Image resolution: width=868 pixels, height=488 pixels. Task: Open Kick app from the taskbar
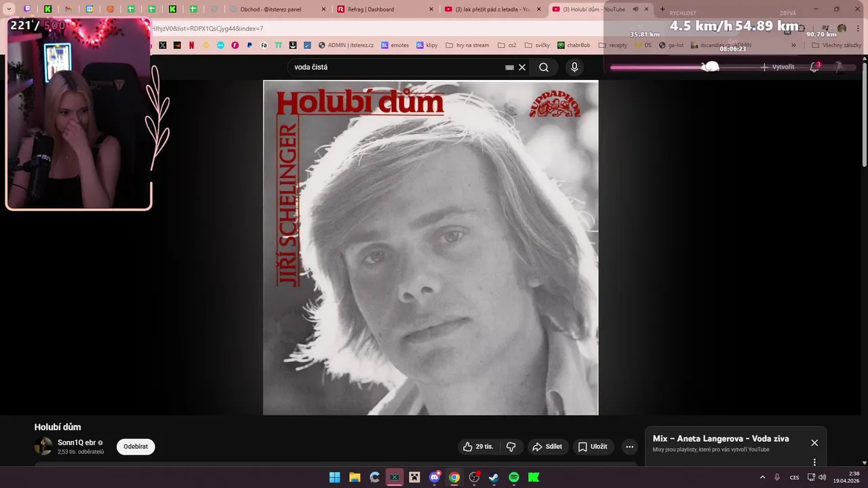pyautogui.click(x=534, y=477)
